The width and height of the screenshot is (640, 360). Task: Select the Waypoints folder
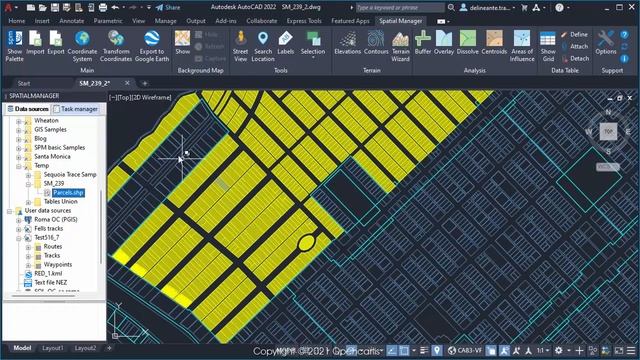58,264
